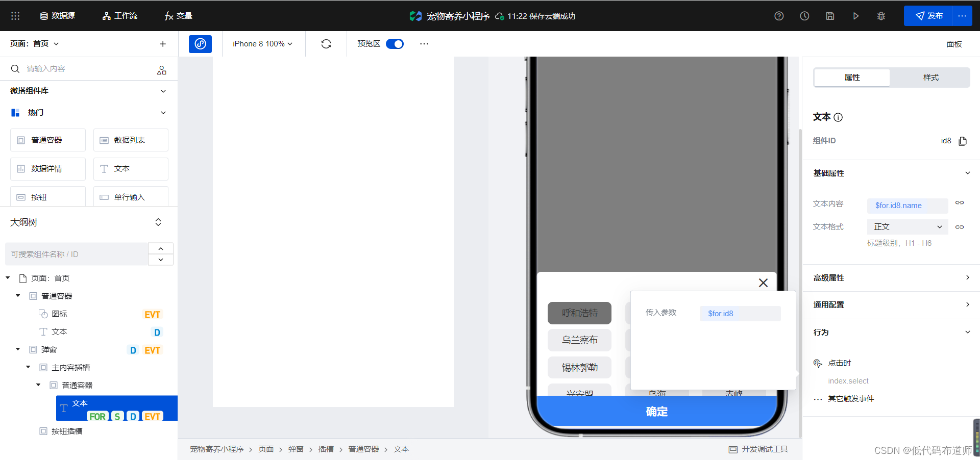The width and height of the screenshot is (980, 460).
Task: Click the D badge on 文本 row
Action: click(x=157, y=333)
